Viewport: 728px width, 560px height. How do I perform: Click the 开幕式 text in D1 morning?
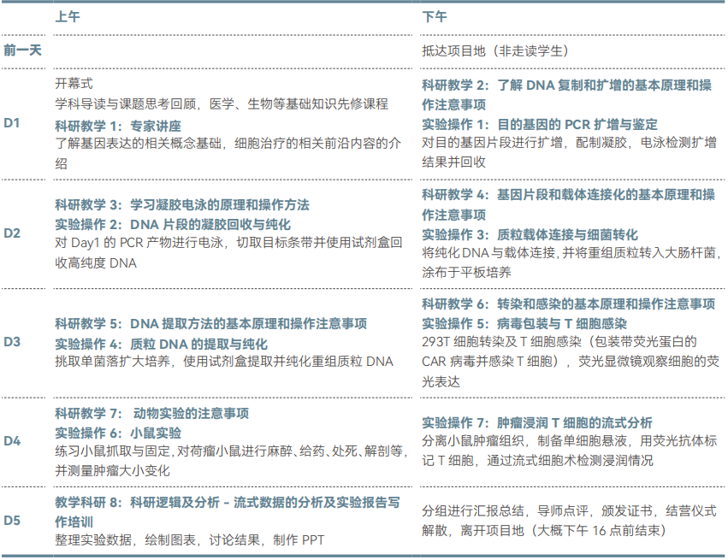[x=74, y=84]
